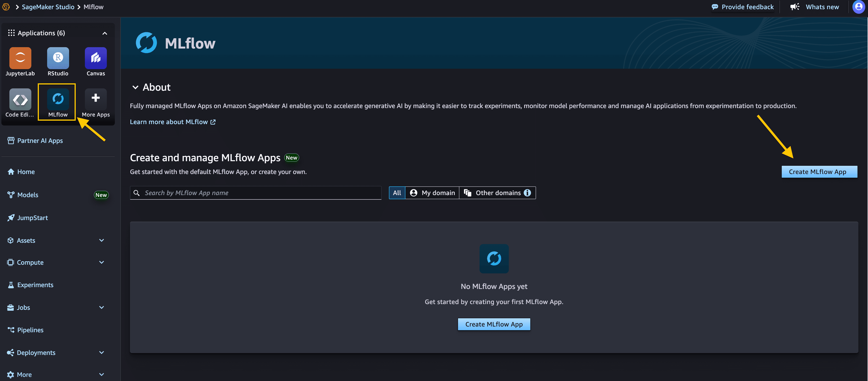
Task: Click the top-right Create MLflow App button
Action: (819, 172)
